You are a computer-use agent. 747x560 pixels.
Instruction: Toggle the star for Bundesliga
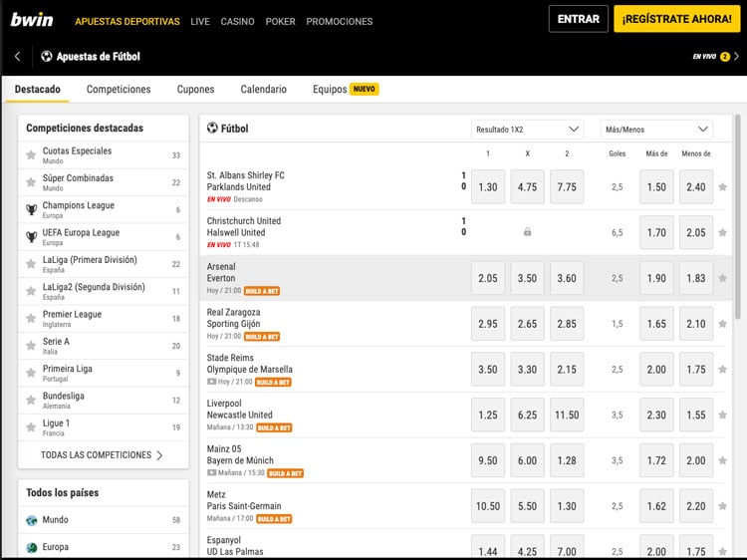pyautogui.click(x=31, y=400)
